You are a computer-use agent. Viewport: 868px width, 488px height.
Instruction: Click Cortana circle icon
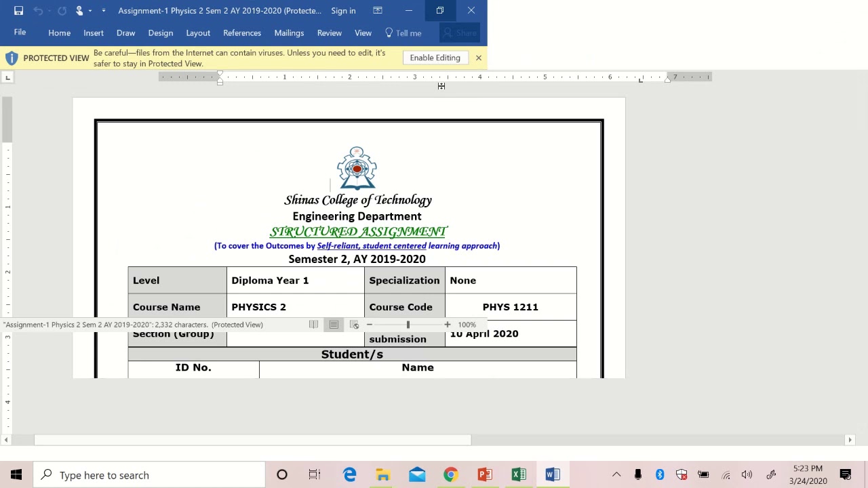(x=282, y=475)
